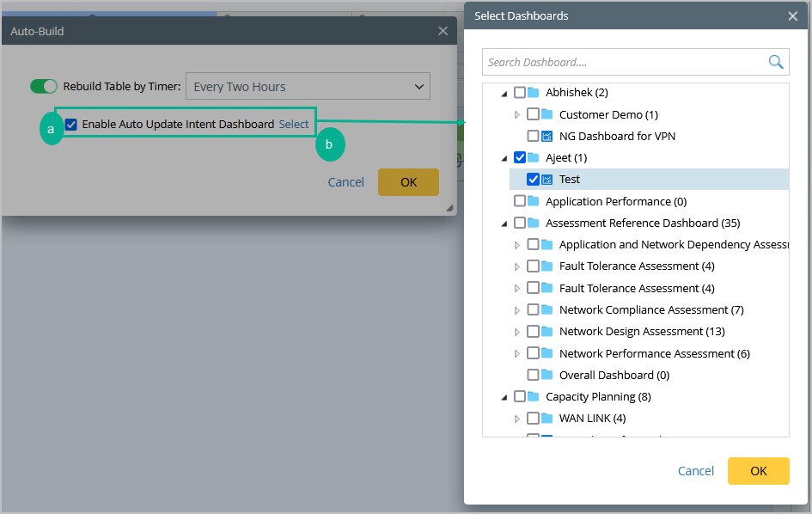812x514 pixels.
Task: Uncheck the Test dashboard checkbox
Action: click(533, 180)
